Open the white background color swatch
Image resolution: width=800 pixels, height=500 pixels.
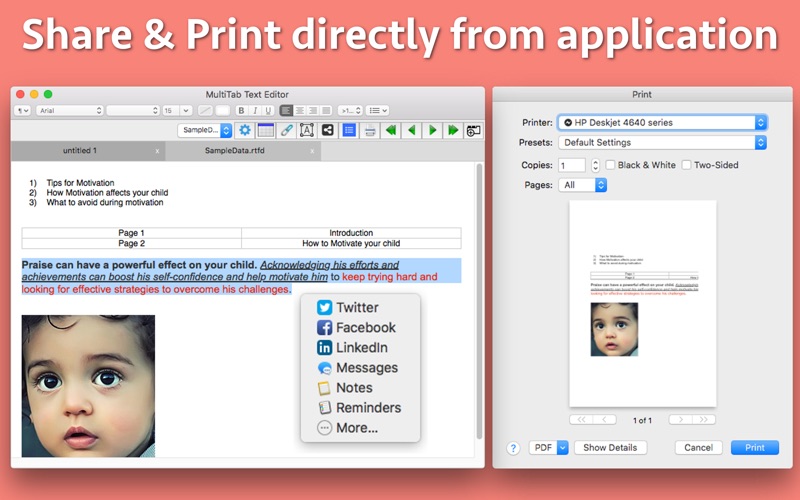[222, 110]
